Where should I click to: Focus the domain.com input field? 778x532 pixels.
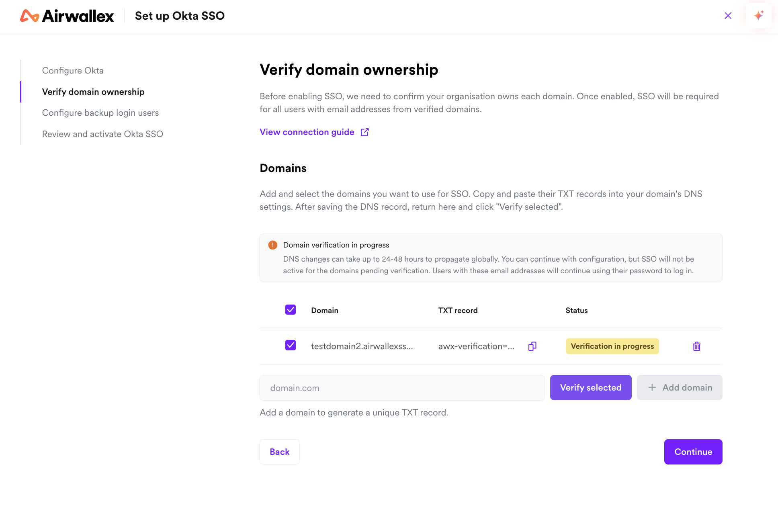[x=402, y=388]
